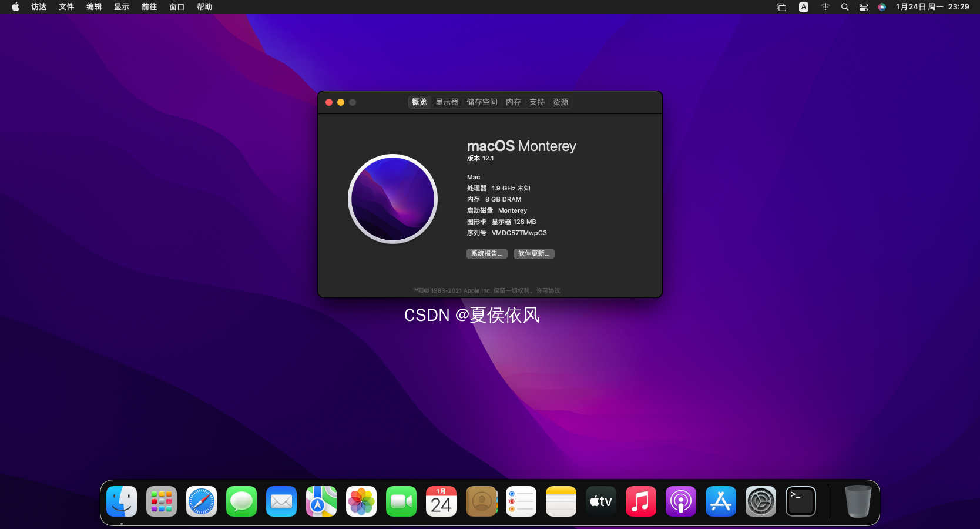The height and width of the screenshot is (529, 980).
Task: Open the 前往 menu
Action: coord(149,7)
